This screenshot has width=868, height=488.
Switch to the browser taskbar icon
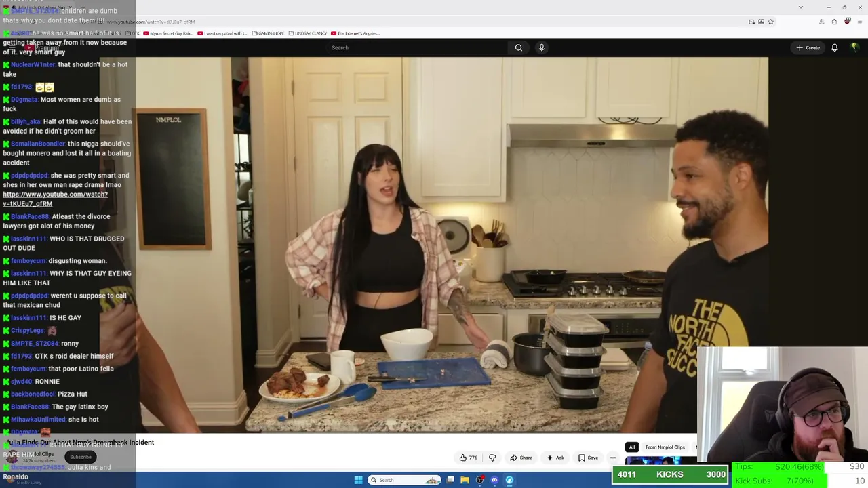point(509,480)
